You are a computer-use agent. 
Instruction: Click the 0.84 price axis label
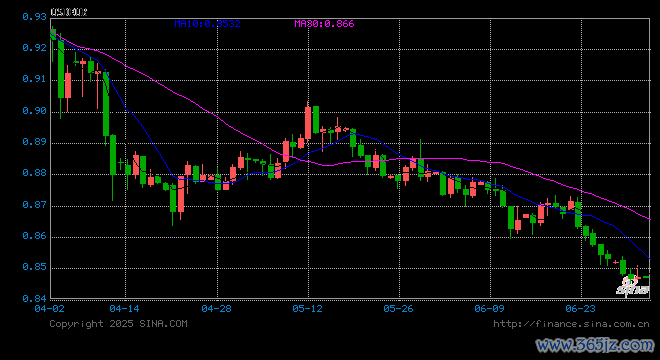click(34, 299)
